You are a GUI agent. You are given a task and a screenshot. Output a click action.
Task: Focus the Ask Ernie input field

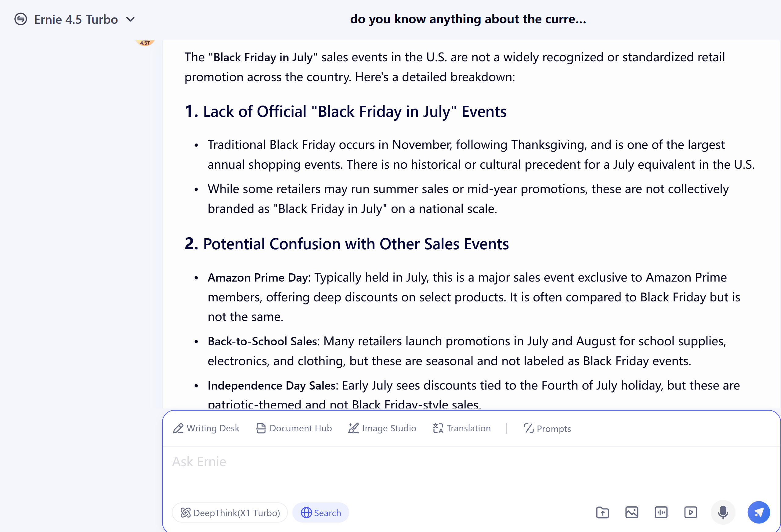pos(471,470)
